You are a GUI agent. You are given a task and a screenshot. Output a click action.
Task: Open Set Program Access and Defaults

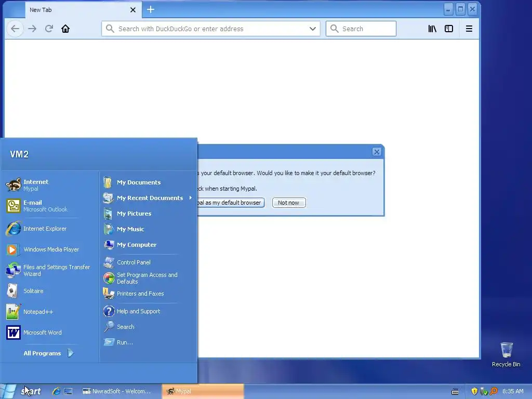click(x=148, y=278)
